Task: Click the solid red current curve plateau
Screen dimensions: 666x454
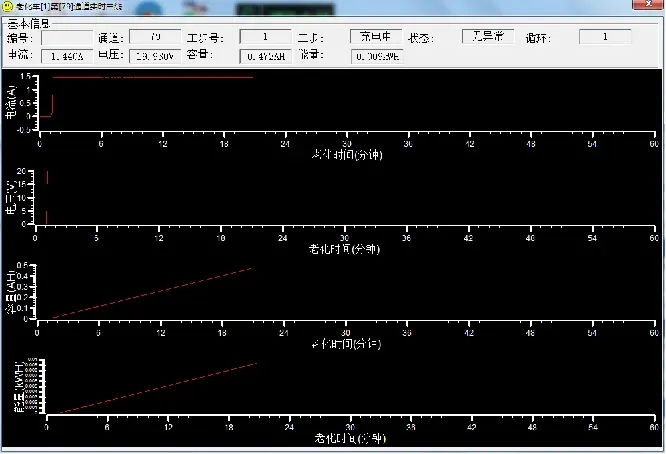Action: pos(150,77)
